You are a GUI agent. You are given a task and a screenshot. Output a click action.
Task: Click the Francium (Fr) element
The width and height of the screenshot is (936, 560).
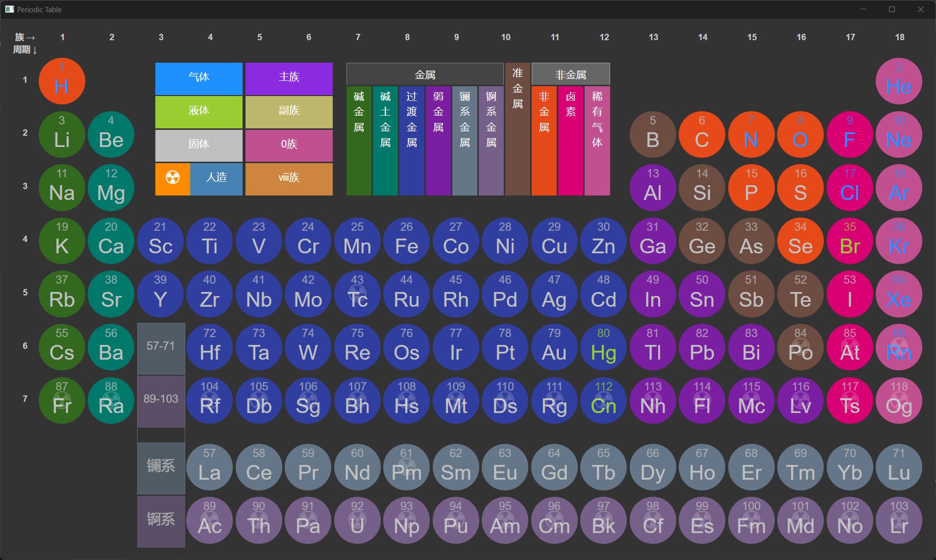point(62,401)
